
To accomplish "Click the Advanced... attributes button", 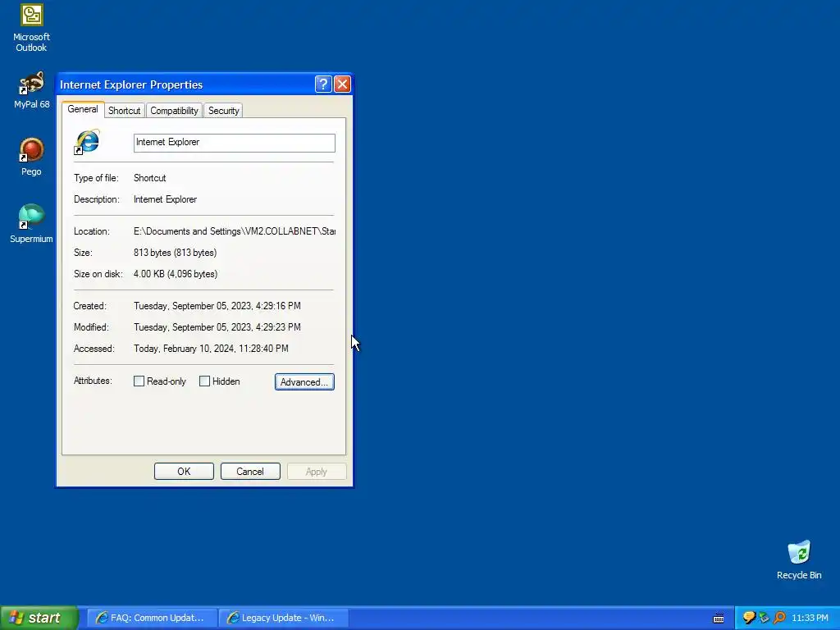I will coord(304,382).
